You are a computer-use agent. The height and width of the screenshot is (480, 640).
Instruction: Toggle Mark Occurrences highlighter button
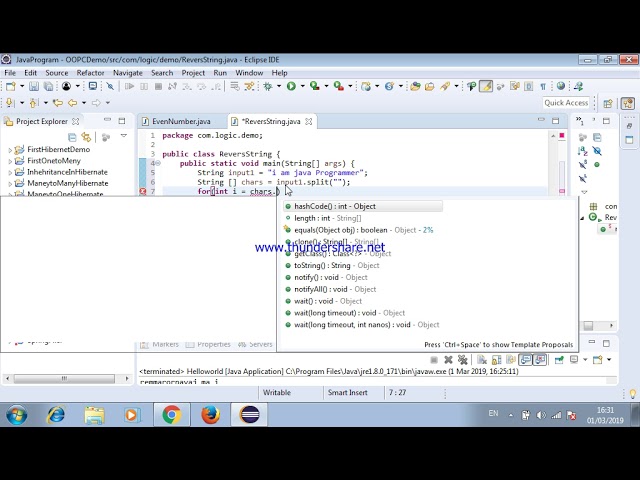pyautogui.click(x=486, y=86)
